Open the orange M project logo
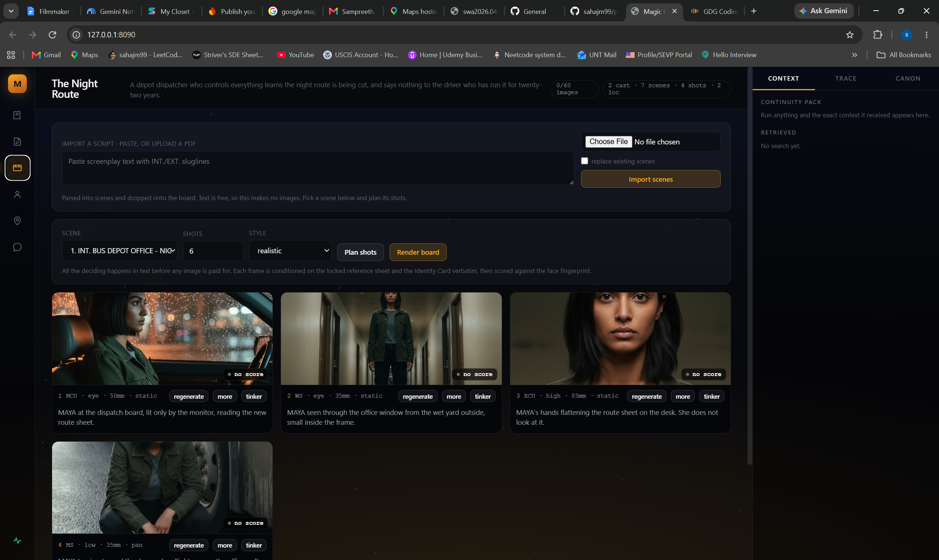 pyautogui.click(x=17, y=84)
